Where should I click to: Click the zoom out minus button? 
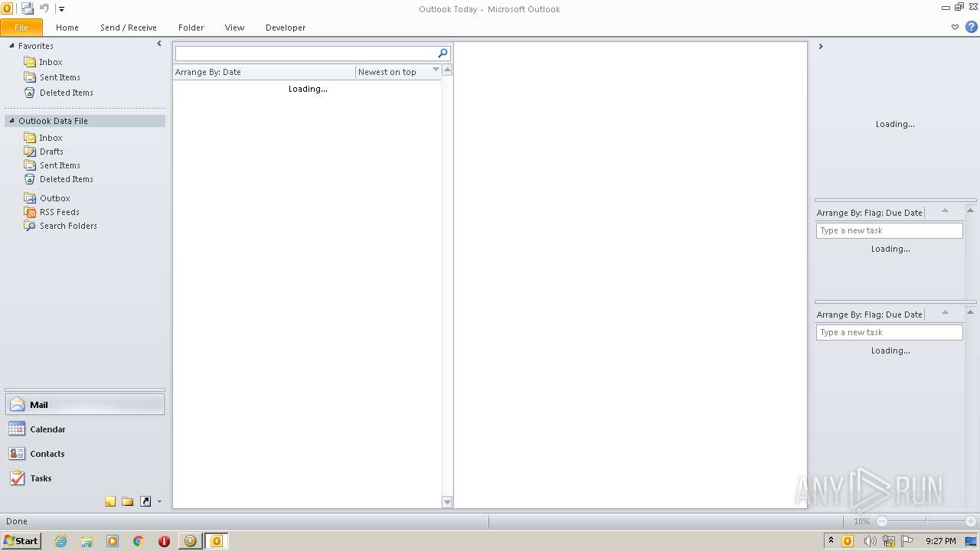tap(882, 521)
